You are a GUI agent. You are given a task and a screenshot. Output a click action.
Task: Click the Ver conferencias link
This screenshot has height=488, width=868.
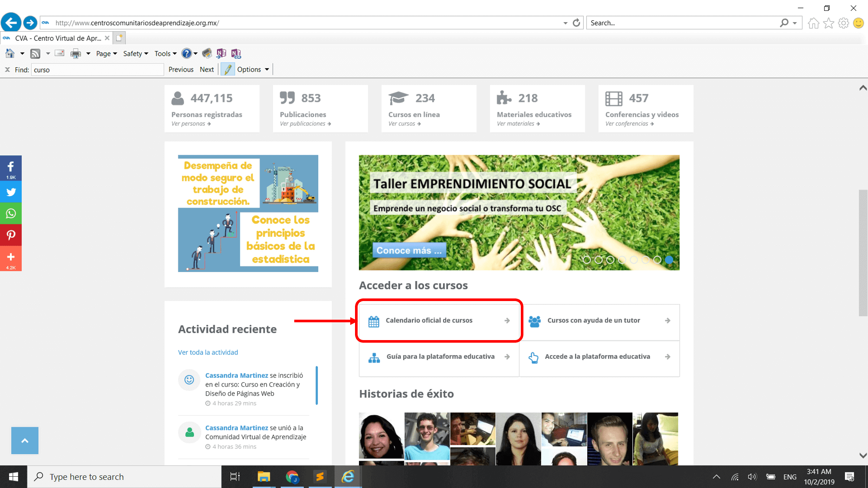[x=629, y=124]
